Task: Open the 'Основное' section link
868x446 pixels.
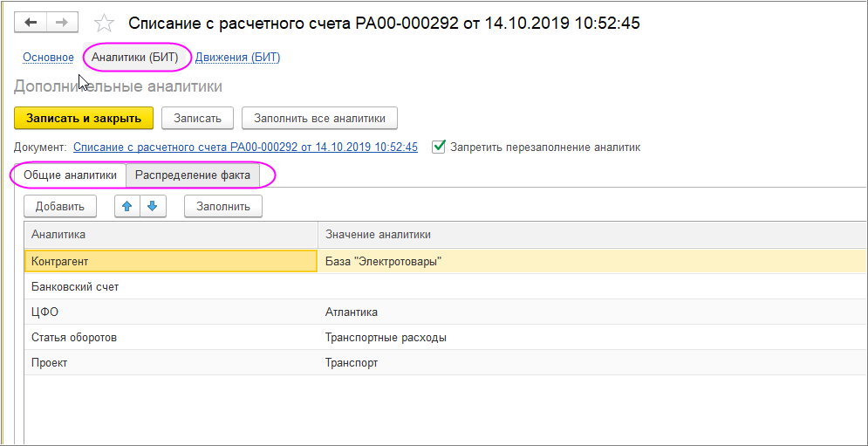Action: point(48,58)
